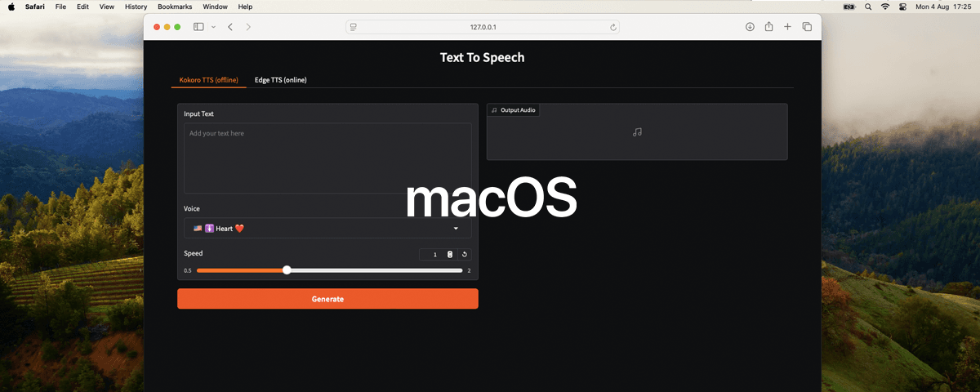Go back in Safari history
The width and height of the screenshot is (980, 392).
(x=230, y=27)
